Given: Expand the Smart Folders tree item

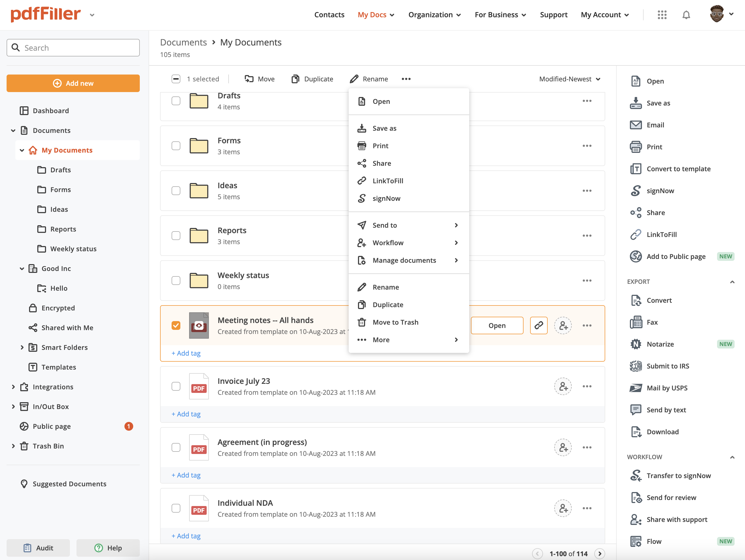Looking at the screenshot, I should (22, 347).
